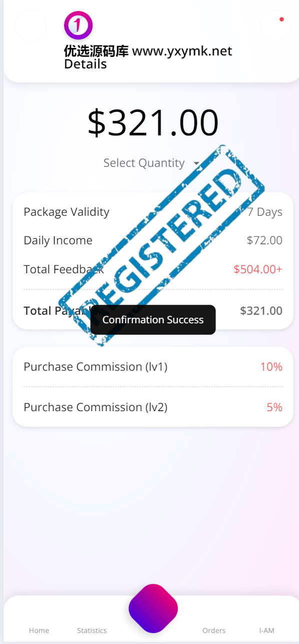
Task: Select the Package Validity row
Action: [153, 212]
